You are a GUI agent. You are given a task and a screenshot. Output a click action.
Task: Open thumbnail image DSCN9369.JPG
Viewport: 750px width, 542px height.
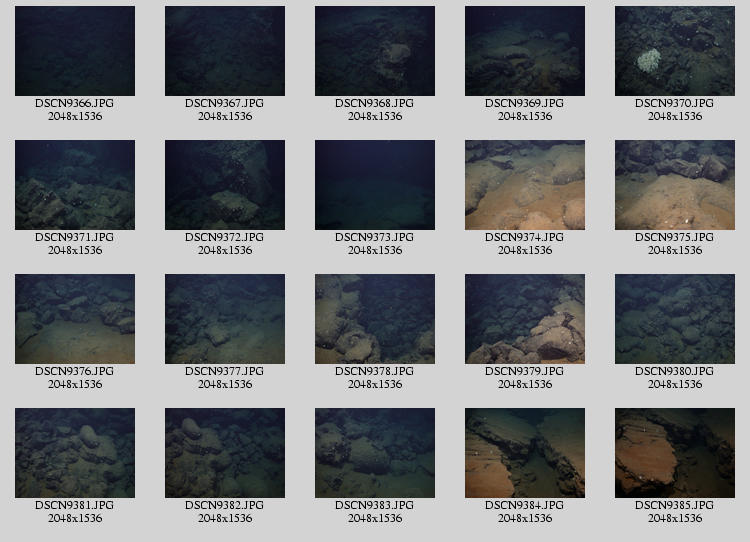pyautogui.click(x=525, y=51)
